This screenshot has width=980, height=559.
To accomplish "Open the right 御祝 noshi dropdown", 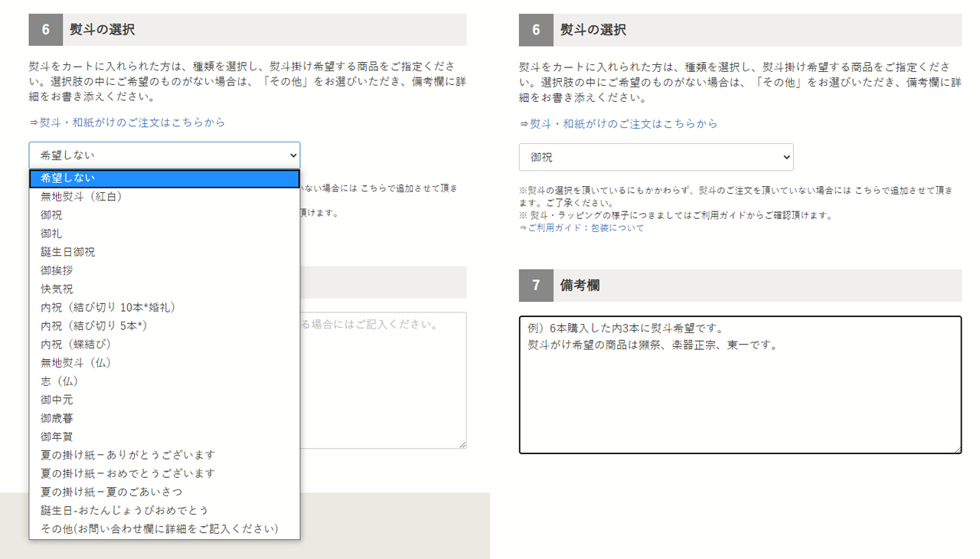I will [x=656, y=157].
